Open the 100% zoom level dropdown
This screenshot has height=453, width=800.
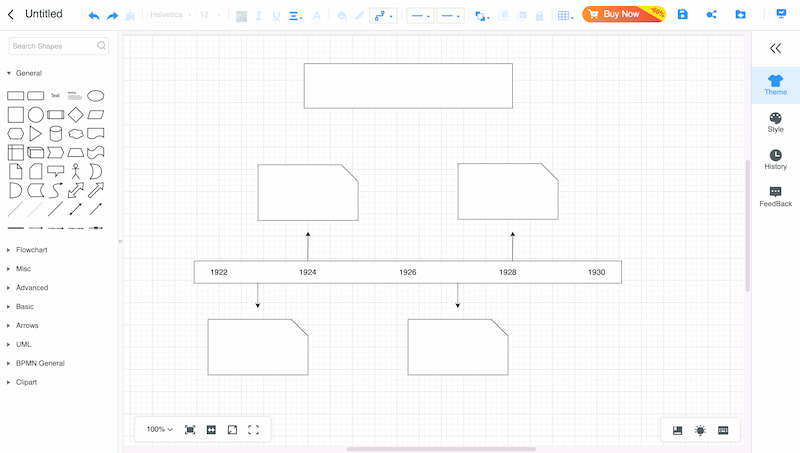(x=159, y=430)
